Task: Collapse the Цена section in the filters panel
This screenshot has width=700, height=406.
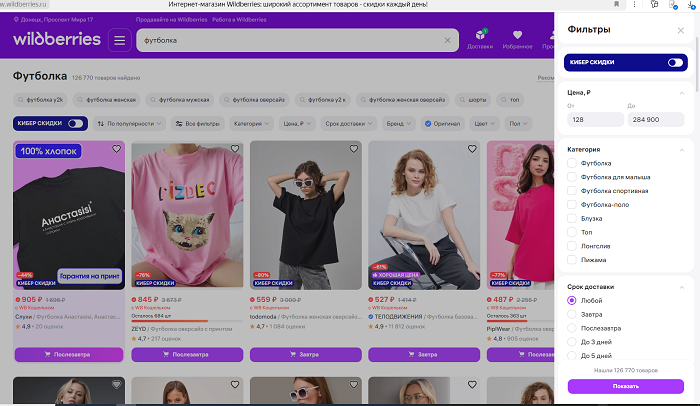Action: tap(682, 93)
